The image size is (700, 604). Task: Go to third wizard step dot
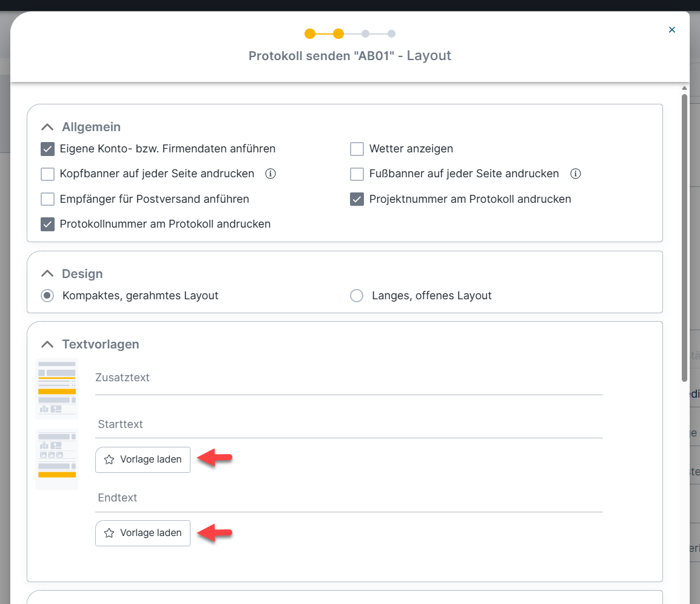point(365,34)
